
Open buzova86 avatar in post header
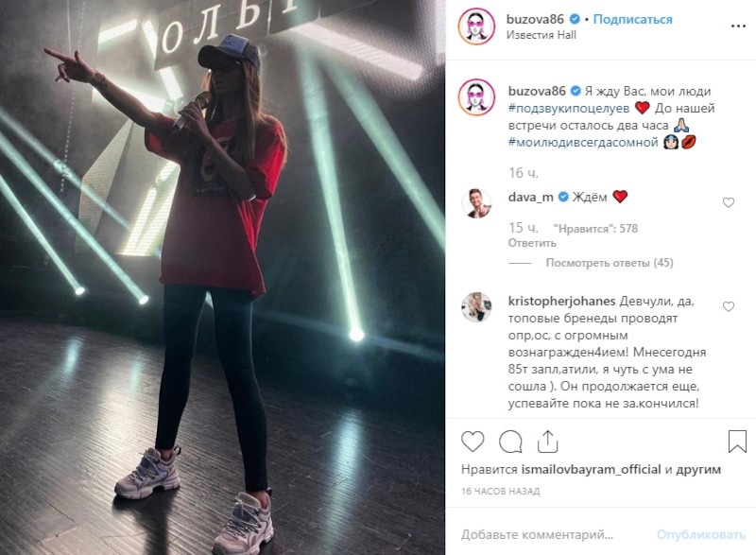[x=476, y=26]
